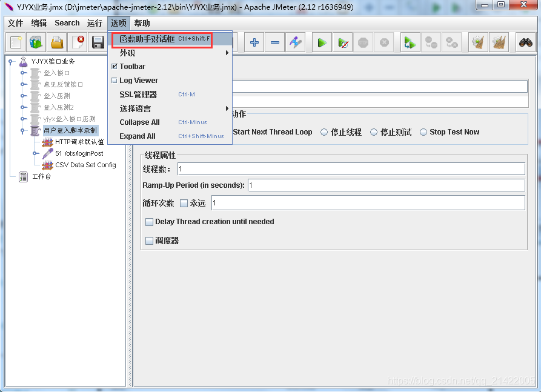541x392 pixels.
Task: Click the test plan flask icon
Action: 23,62
